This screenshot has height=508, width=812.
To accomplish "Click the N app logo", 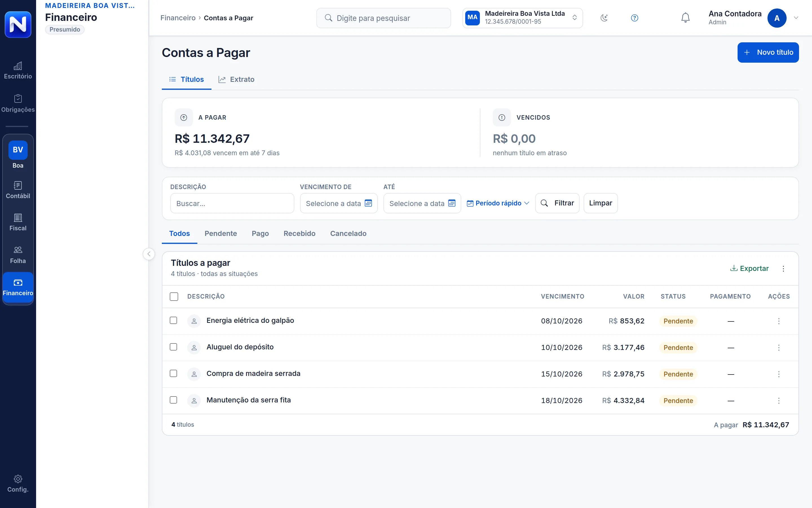I will click(18, 25).
